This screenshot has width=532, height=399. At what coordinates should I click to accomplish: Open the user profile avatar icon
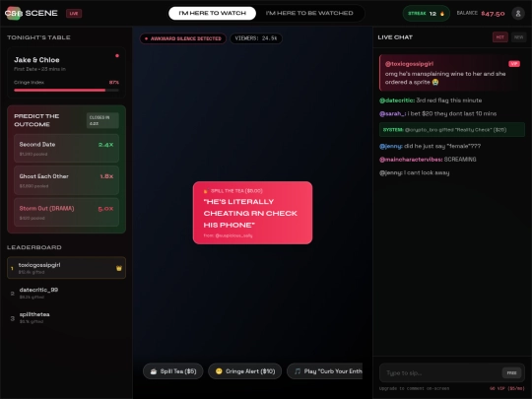(x=518, y=13)
